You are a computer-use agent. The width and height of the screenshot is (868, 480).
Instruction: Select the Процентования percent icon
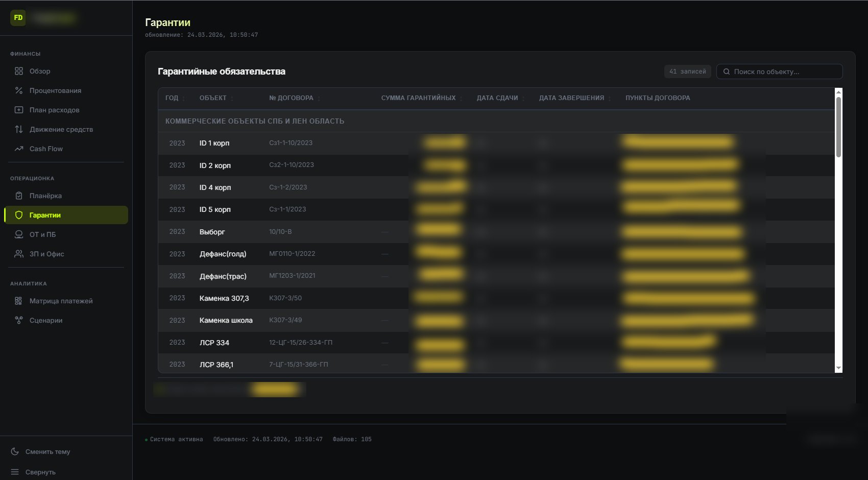[19, 90]
